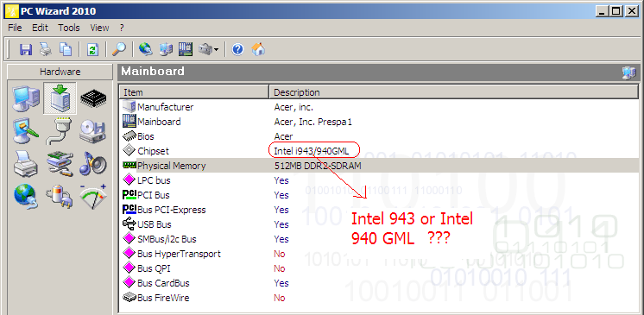
Task: Click the Save floppy disk toolbar icon
Action: [25, 50]
